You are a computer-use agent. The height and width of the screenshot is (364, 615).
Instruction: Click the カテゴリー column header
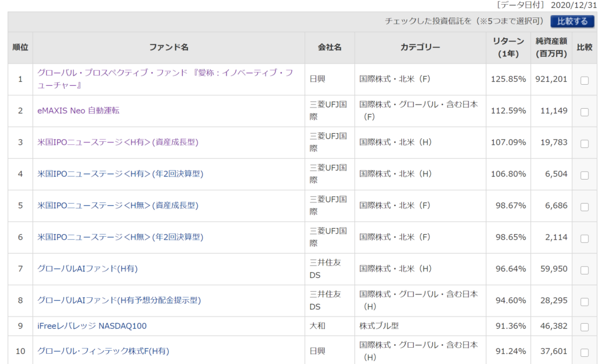pos(420,47)
